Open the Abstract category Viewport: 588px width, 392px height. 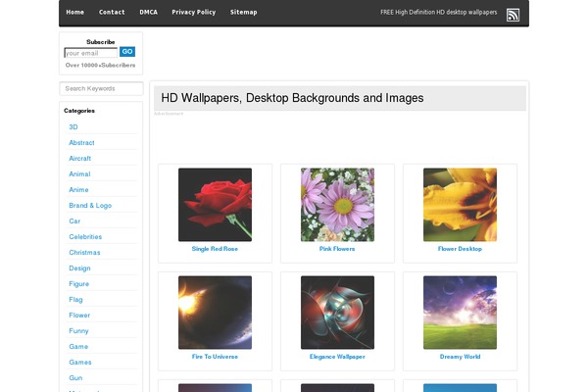click(81, 142)
